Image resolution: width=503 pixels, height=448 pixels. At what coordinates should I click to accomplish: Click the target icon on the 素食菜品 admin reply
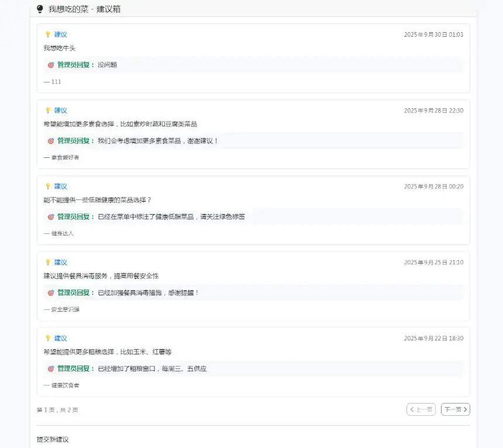[x=51, y=141]
